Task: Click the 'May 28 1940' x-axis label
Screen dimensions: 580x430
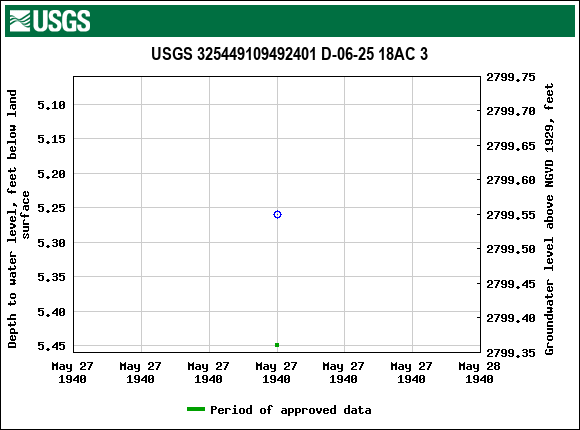Action: 479,373
